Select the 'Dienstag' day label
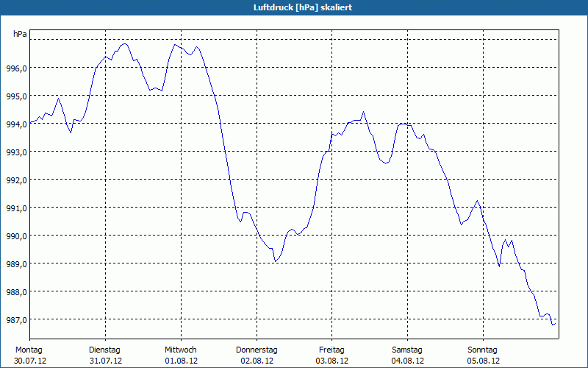The width and height of the screenshot is (588, 368). coord(104,350)
